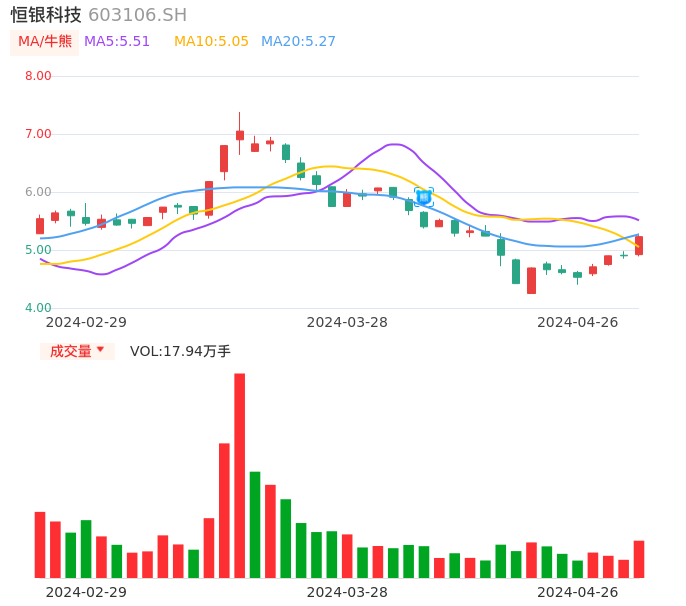Click the 8.00 price axis label
This screenshot has height=606, width=686.
click(x=38, y=76)
